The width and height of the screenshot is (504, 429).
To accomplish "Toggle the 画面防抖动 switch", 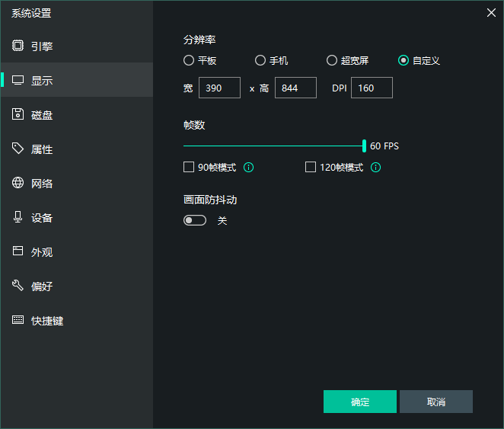I will tap(195, 220).
